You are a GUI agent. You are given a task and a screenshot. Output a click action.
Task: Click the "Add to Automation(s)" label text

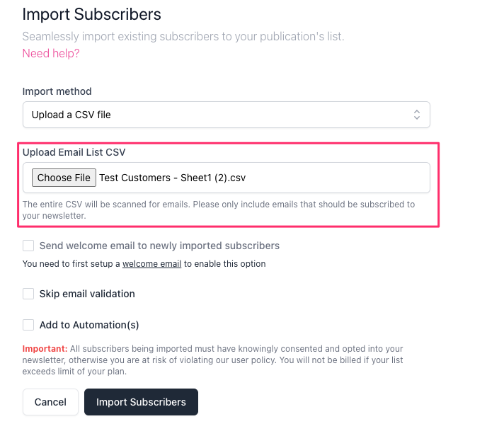[x=89, y=325]
